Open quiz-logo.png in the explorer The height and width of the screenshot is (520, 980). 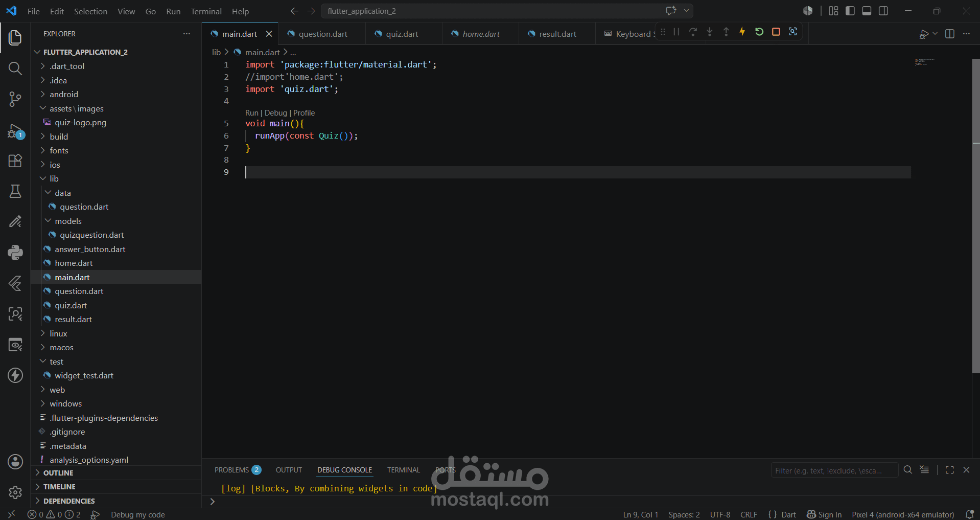[80, 122]
